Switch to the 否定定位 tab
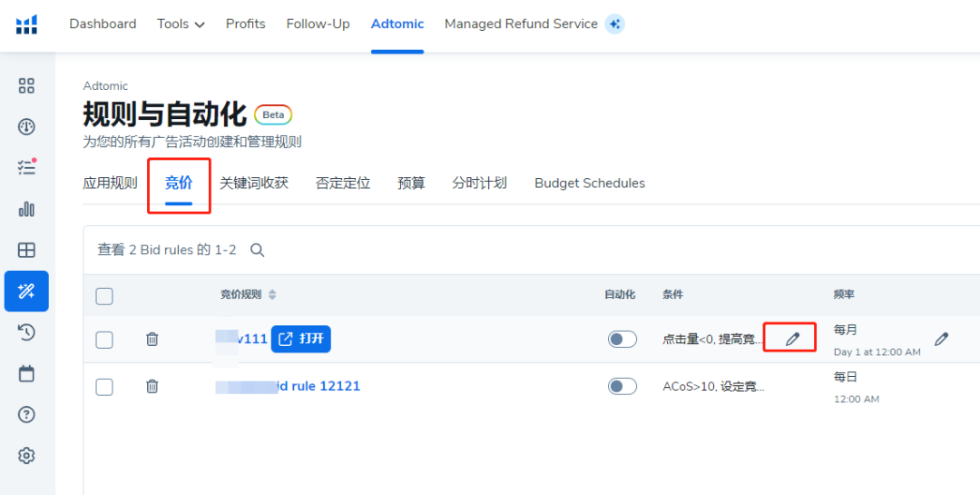 point(343,183)
